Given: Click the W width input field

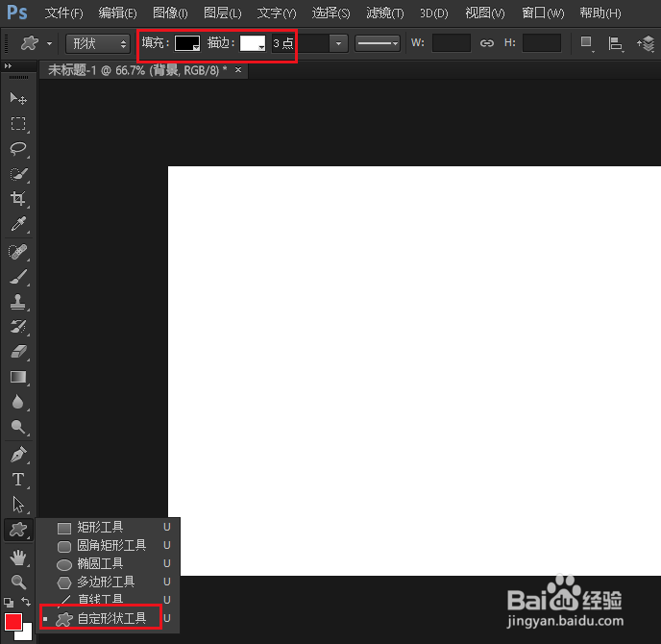Looking at the screenshot, I should click(451, 43).
